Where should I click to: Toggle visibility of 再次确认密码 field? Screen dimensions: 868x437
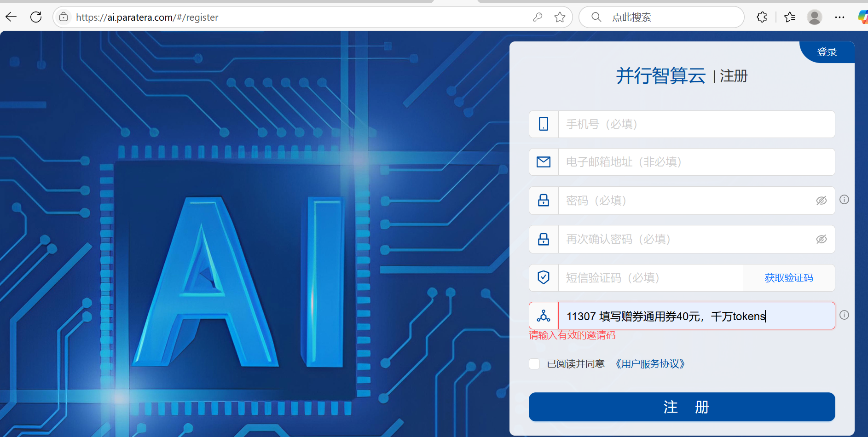821,239
